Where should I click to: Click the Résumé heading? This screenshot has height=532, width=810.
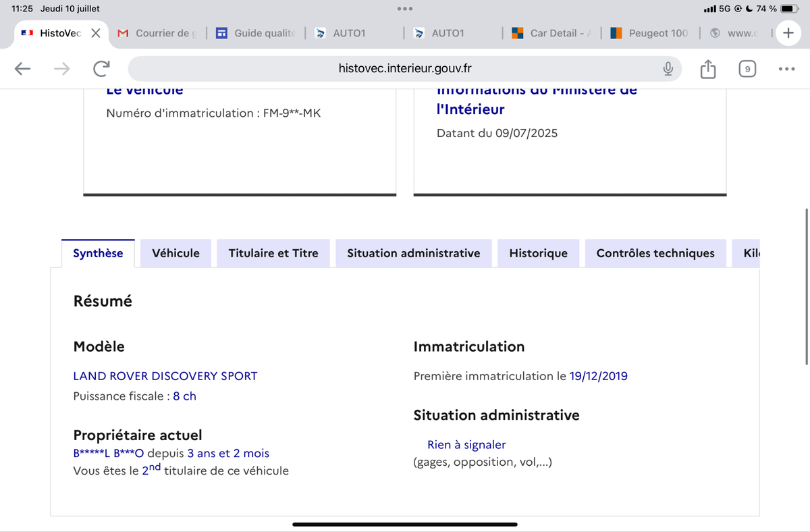click(103, 301)
